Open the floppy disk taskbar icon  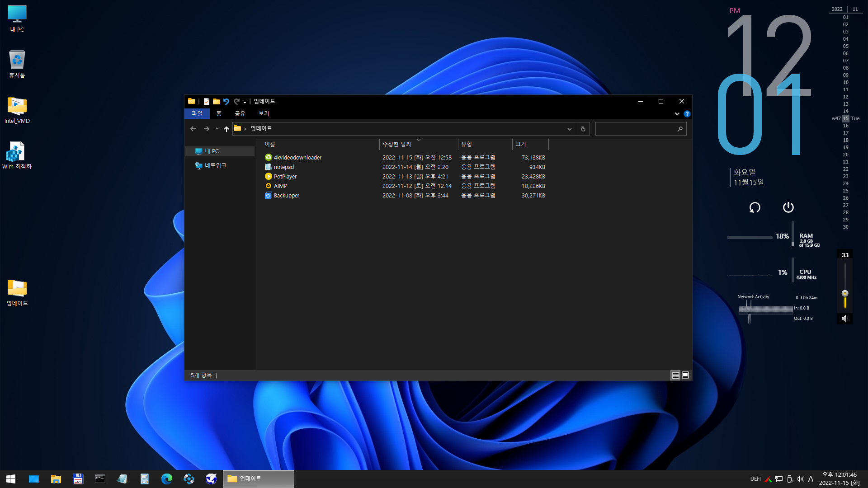click(78, 479)
